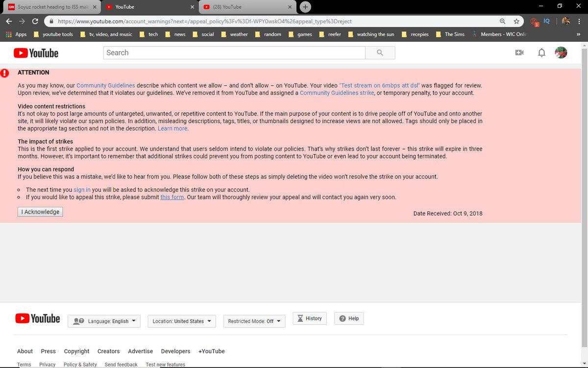Open the recepies bookmark folder

tap(415, 34)
